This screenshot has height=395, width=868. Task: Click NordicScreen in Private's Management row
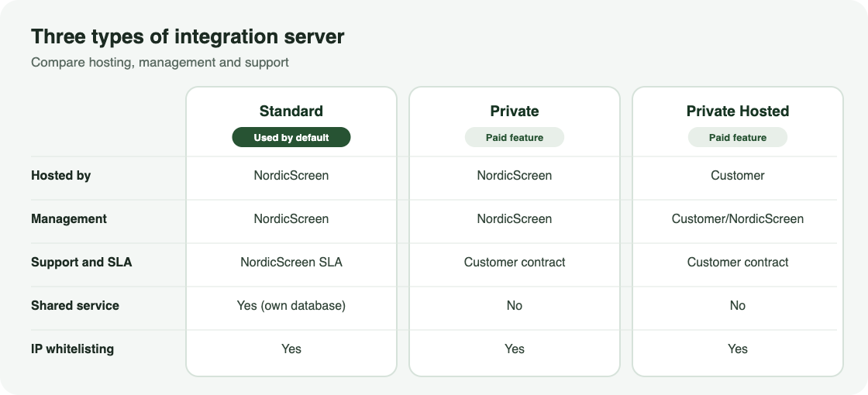(515, 218)
